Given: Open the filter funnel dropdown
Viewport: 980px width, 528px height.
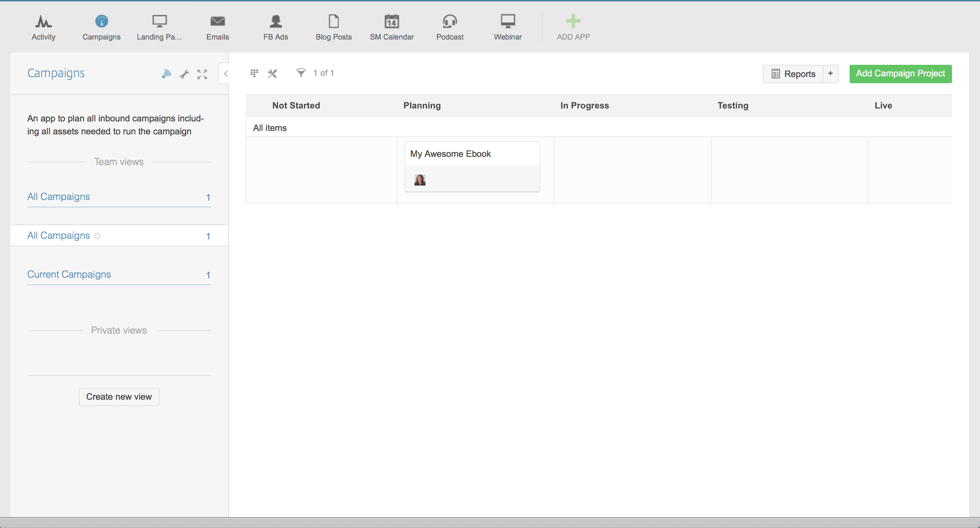Looking at the screenshot, I should pos(300,73).
